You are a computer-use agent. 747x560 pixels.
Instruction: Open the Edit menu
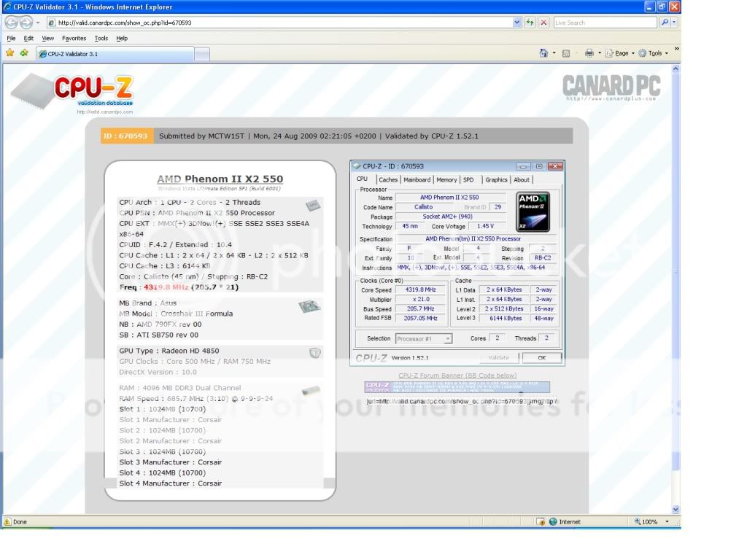tap(28, 38)
